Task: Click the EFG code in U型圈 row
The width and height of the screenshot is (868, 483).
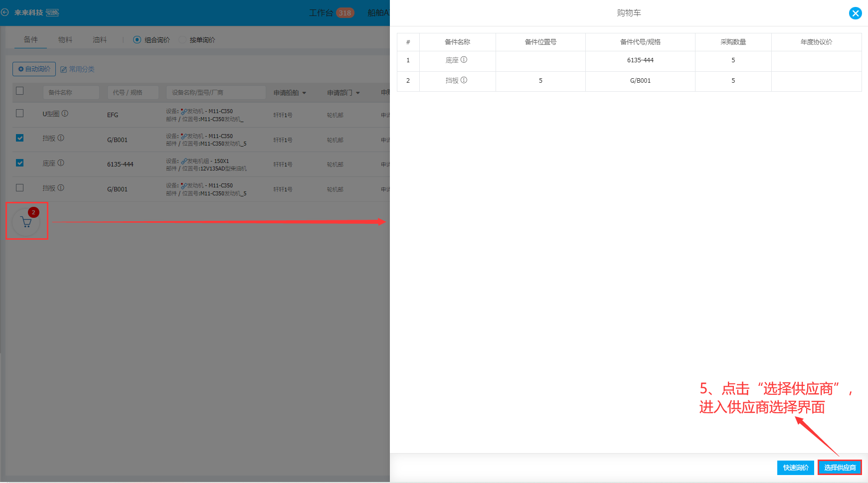Action: [x=113, y=115]
